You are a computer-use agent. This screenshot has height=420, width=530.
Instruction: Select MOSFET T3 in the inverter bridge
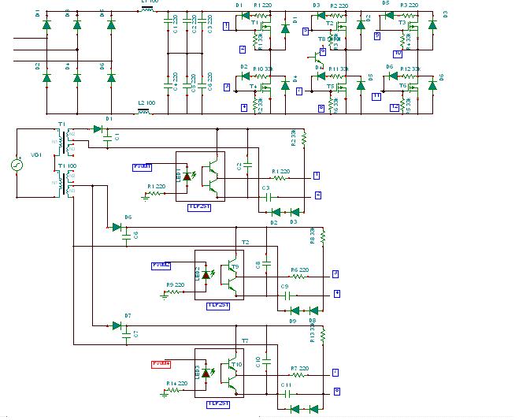tap(413, 27)
